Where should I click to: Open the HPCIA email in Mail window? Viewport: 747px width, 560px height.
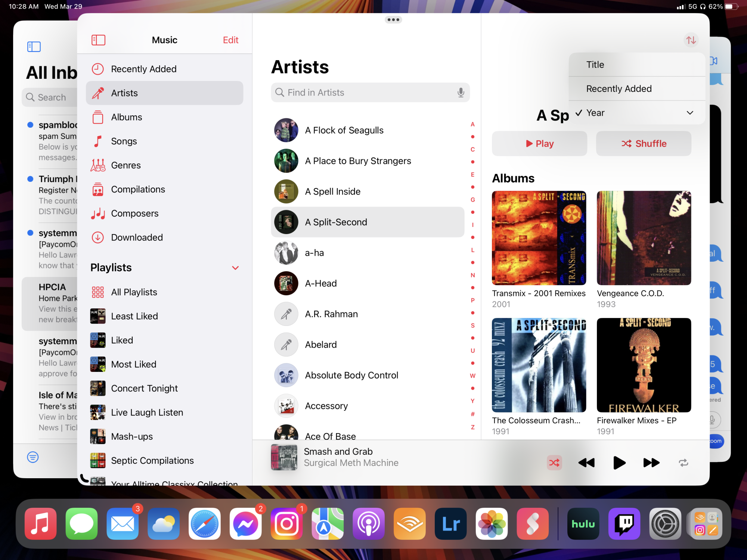click(x=49, y=304)
